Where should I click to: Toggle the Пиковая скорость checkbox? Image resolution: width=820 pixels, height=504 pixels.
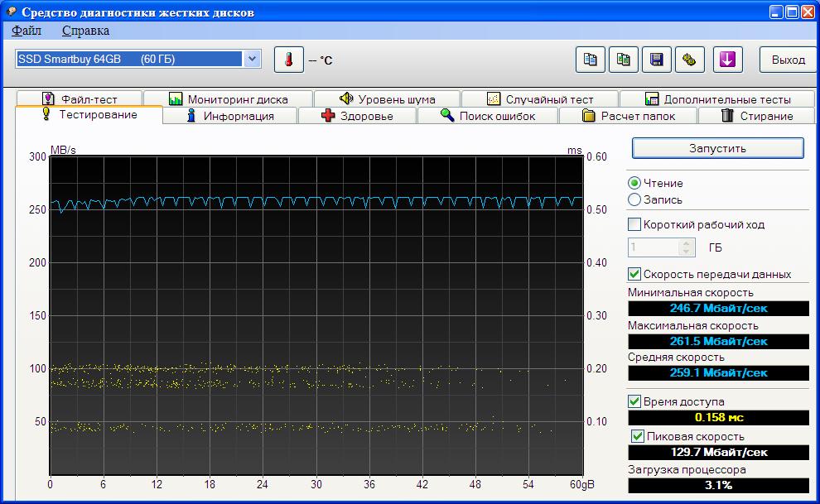click(638, 436)
